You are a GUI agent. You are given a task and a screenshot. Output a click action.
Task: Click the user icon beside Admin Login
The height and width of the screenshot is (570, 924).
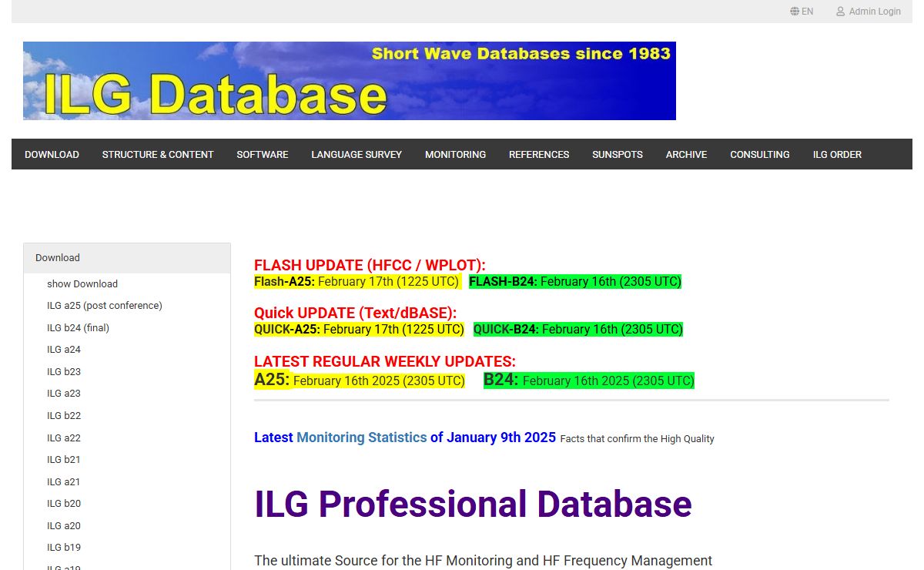point(841,12)
